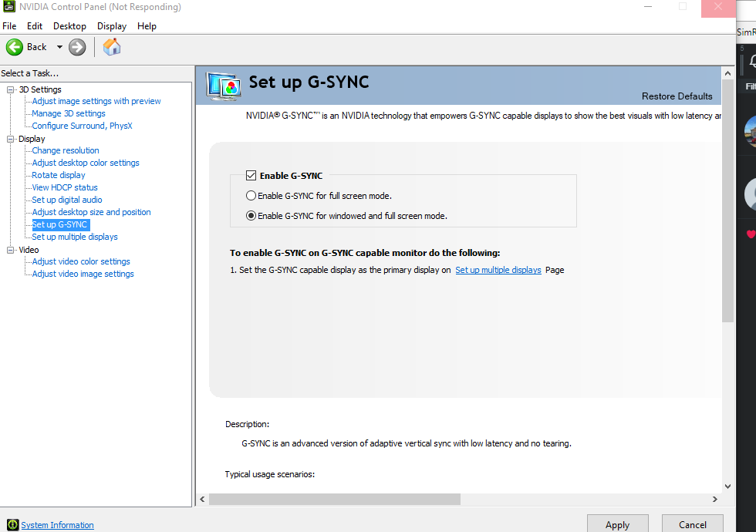Screen dimensions: 756x532
Task: Click the vertical scrollbar up arrow
Action: (x=727, y=73)
